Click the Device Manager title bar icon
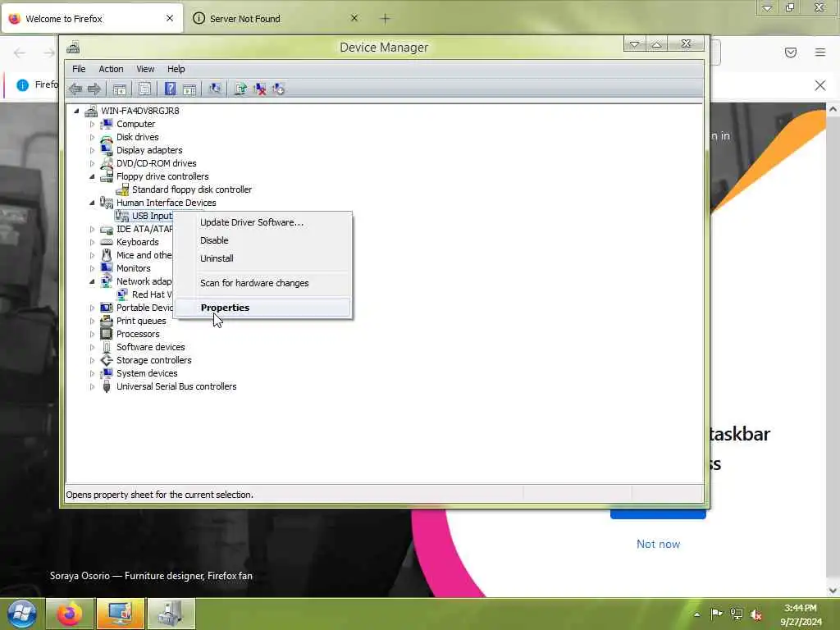The height and width of the screenshot is (630, 840). click(73, 48)
